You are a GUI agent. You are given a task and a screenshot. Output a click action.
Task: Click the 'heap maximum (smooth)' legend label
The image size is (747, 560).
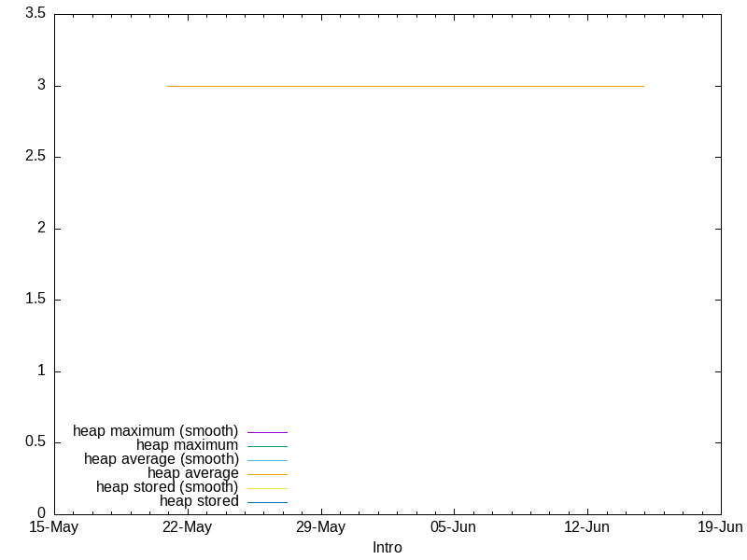point(155,431)
